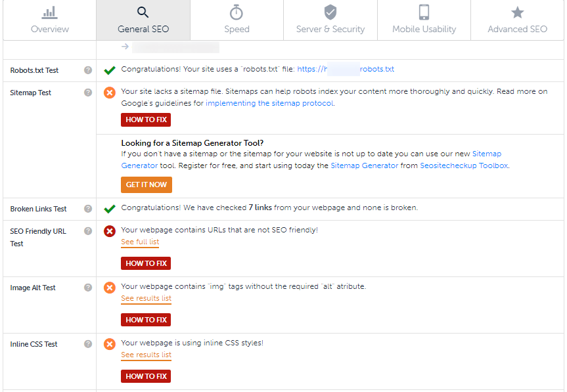Expand SEO Friendly URL full list

(x=140, y=242)
